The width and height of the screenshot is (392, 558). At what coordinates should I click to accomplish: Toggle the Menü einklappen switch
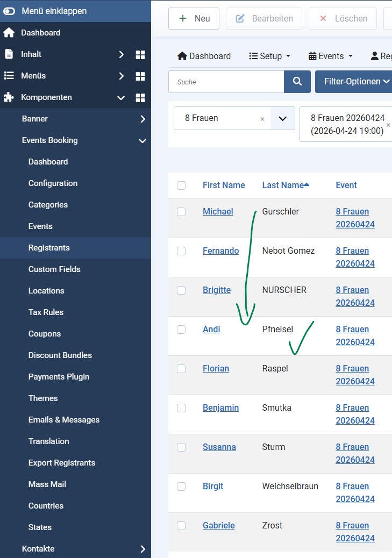pyautogui.click(x=9, y=11)
